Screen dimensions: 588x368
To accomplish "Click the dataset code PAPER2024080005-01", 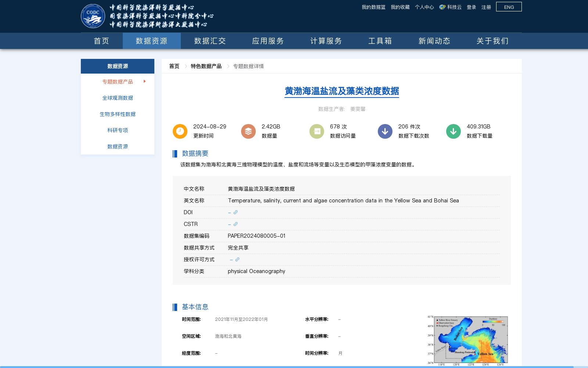I will tap(257, 236).
